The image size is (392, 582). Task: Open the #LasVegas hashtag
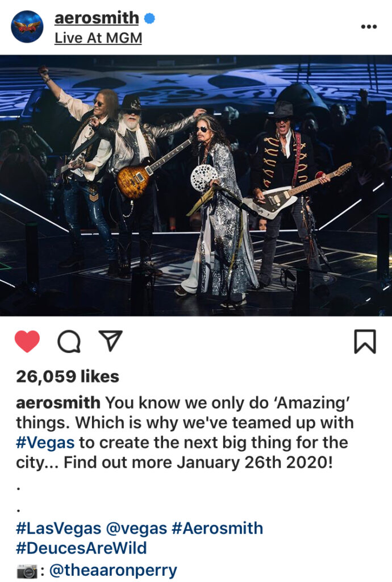58,528
